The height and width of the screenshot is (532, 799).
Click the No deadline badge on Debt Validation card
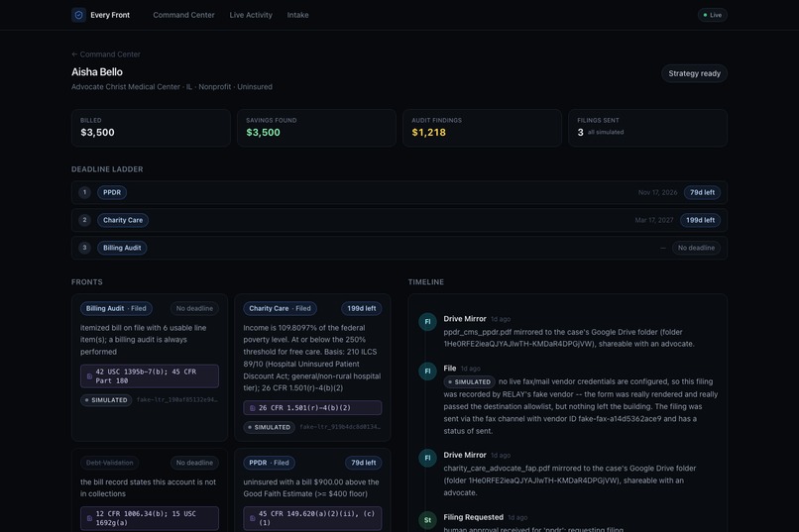click(x=194, y=463)
